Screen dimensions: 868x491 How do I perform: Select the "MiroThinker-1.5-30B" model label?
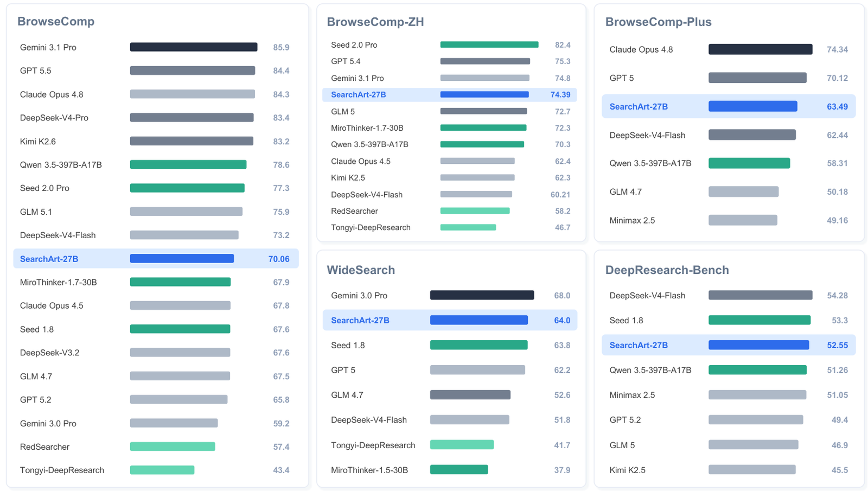[x=369, y=470]
